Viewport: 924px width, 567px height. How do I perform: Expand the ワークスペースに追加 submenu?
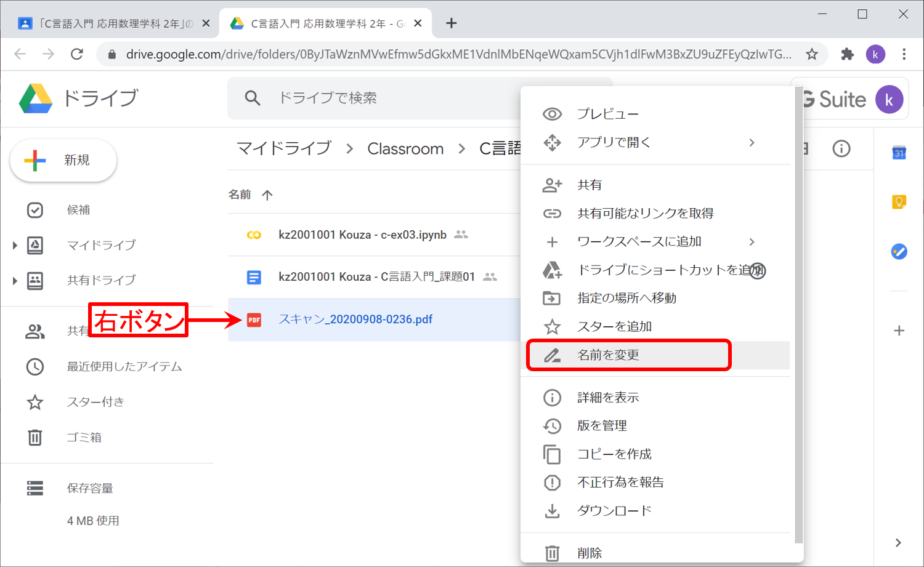point(752,242)
